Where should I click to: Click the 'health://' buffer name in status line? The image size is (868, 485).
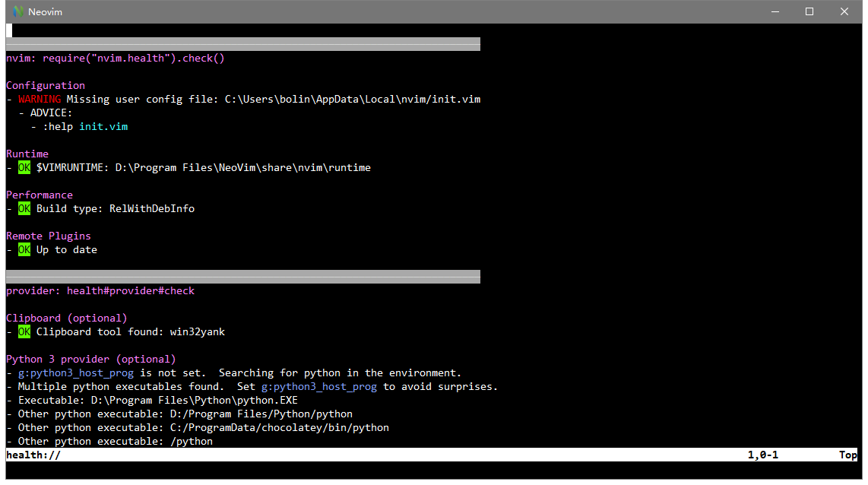pos(33,455)
